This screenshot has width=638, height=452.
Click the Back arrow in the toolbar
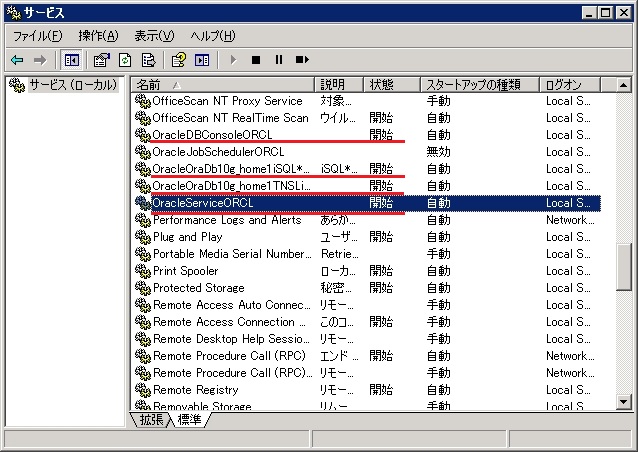click(x=17, y=60)
